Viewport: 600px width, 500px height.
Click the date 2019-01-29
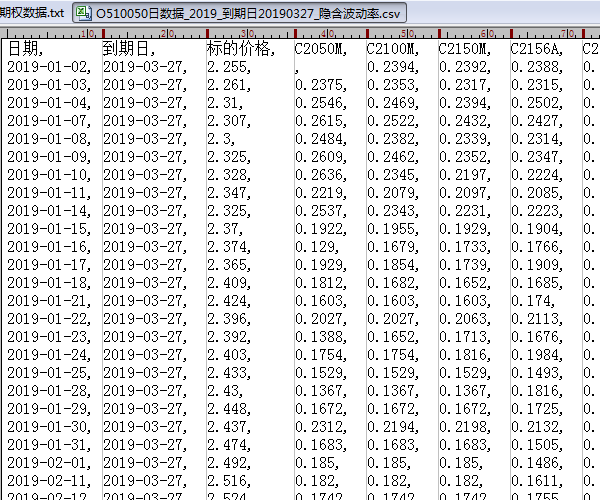click(x=49, y=409)
